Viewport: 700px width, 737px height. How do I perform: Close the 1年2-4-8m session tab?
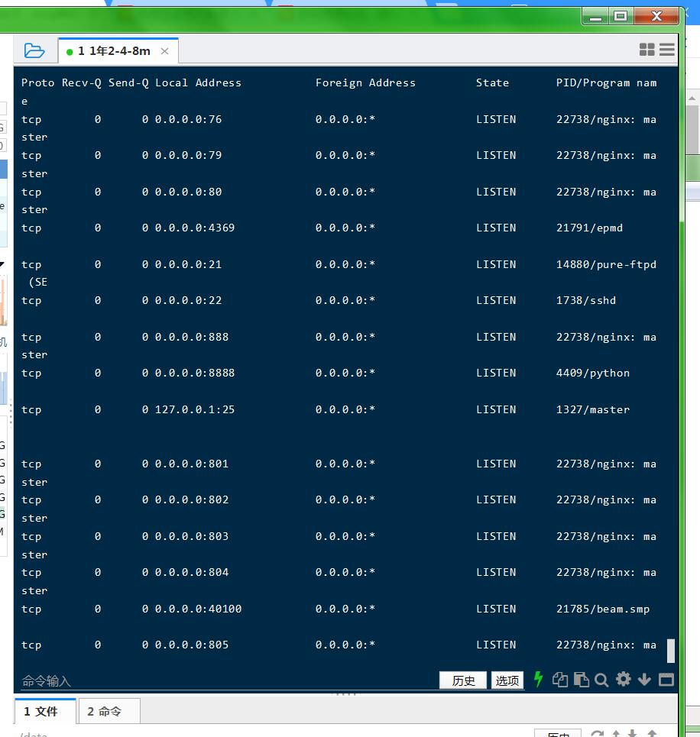(x=164, y=51)
